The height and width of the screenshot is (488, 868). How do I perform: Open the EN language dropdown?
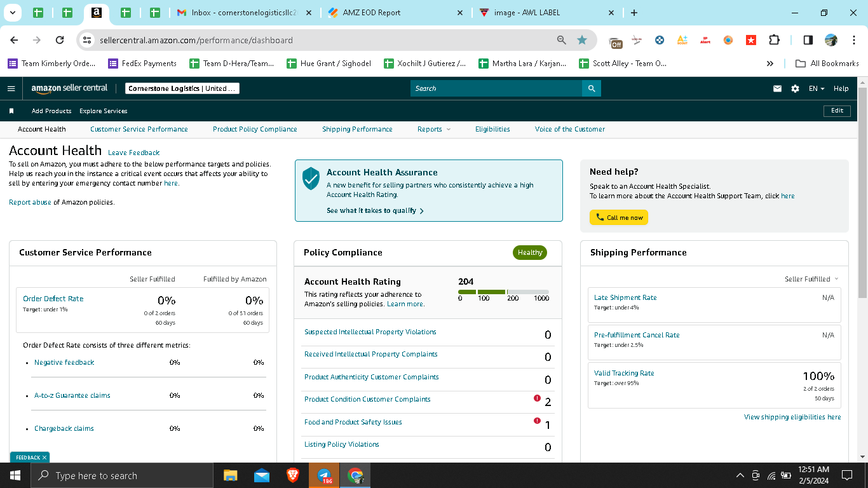click(817, 88)
